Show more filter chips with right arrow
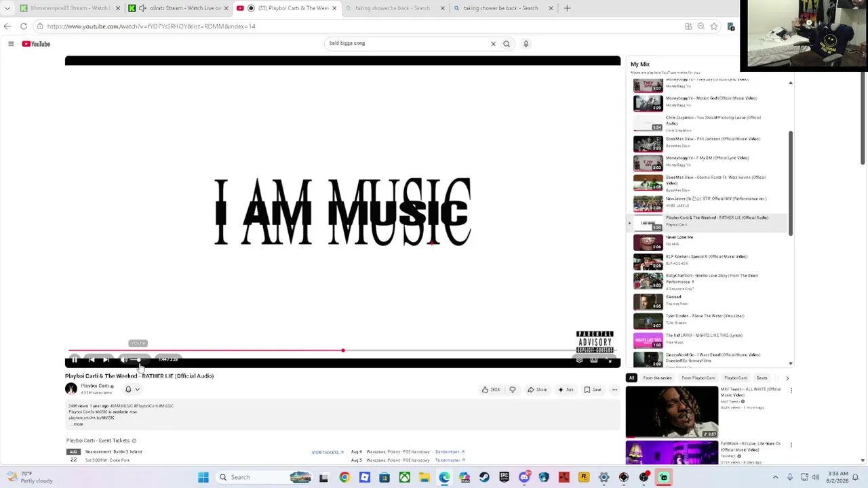Viewport: 868px width, 488px height. click(x=787, y=378)
